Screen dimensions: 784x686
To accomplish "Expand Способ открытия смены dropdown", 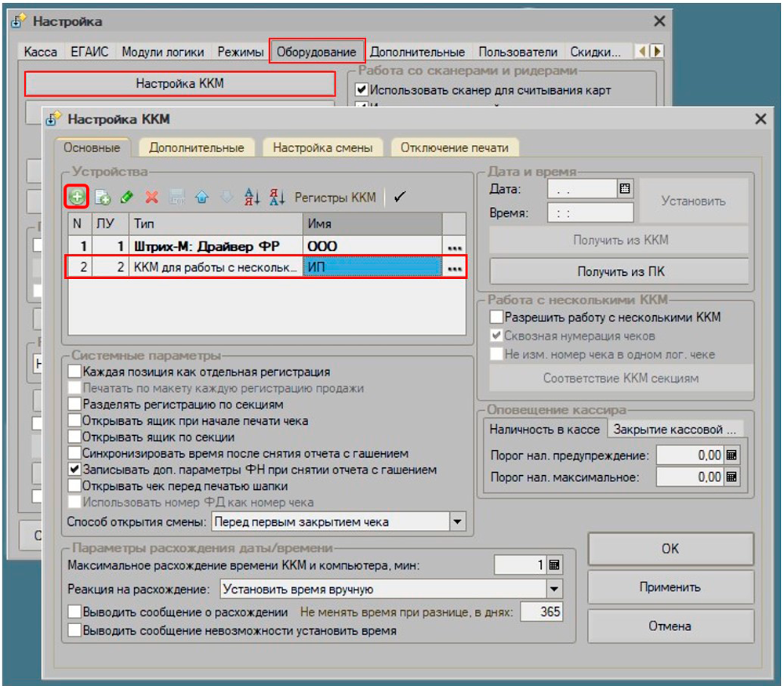I will click(x=457, y=521).
